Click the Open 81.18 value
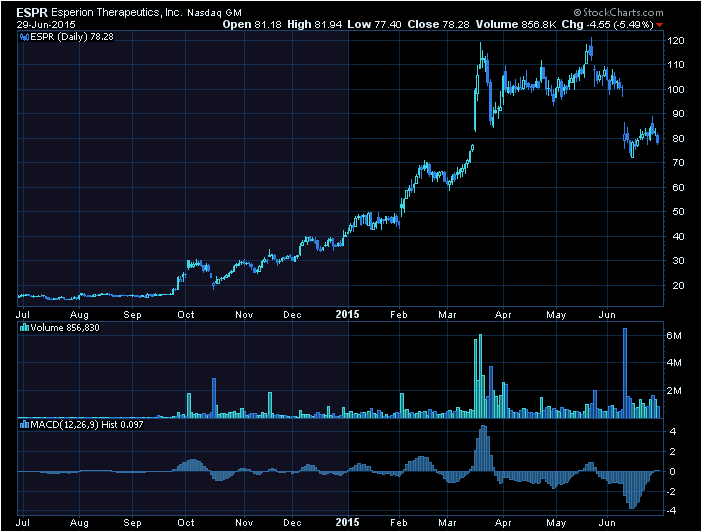This screenshot has height=532, width=702. (252, 25)
